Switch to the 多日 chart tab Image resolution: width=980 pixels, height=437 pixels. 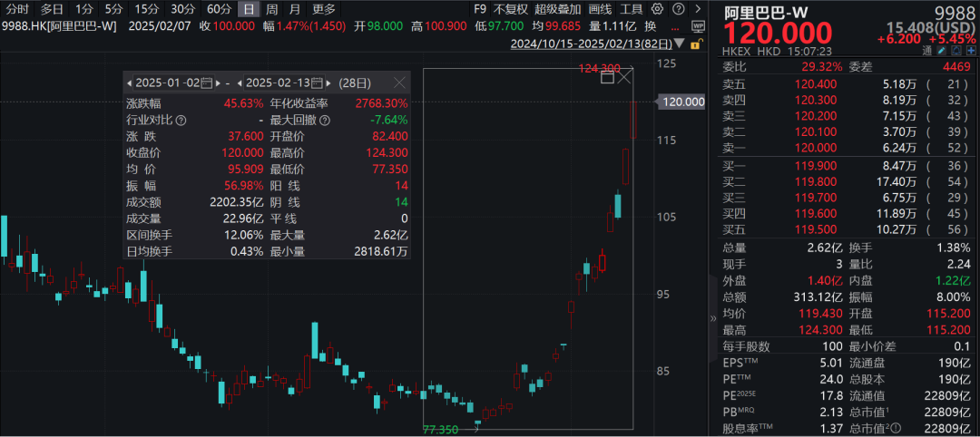(51, 9)
